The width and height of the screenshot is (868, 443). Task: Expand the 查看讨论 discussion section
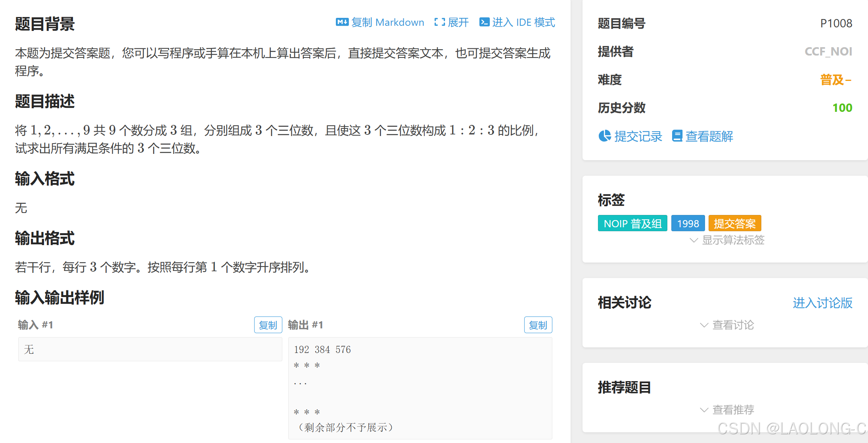click(x=733, y=325)
